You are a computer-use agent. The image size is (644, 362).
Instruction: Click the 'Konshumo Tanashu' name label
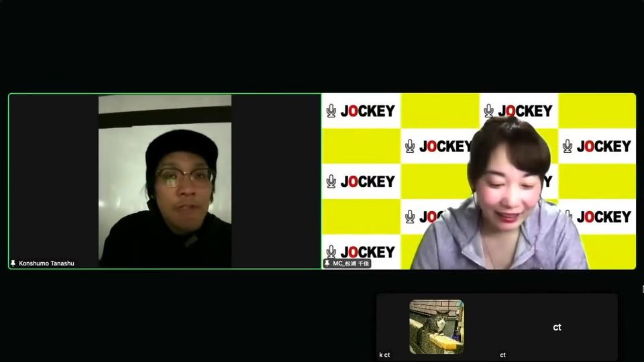click(46, 263)
